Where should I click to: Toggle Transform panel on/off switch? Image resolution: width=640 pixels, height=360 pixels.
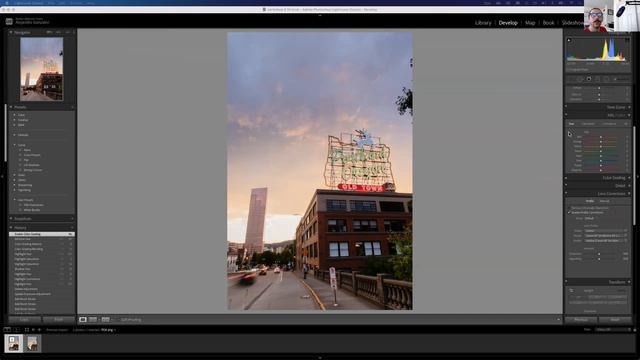click(566, 282)
